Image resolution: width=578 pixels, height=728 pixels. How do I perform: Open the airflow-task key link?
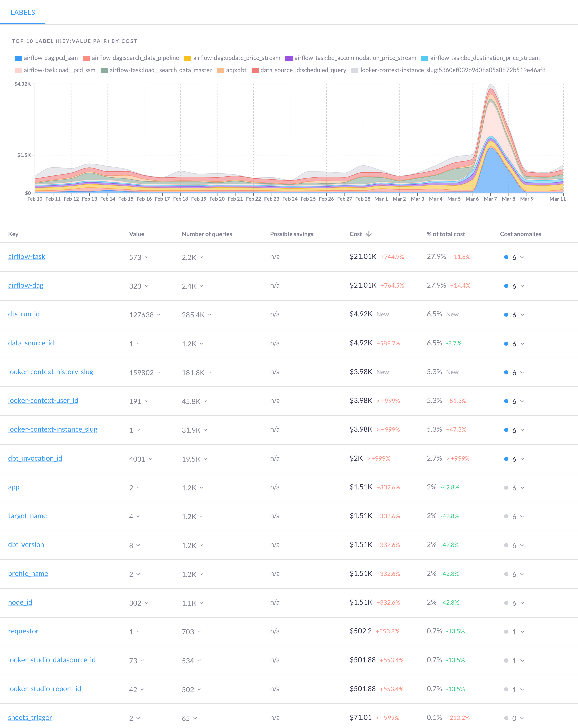coord(27,257)
